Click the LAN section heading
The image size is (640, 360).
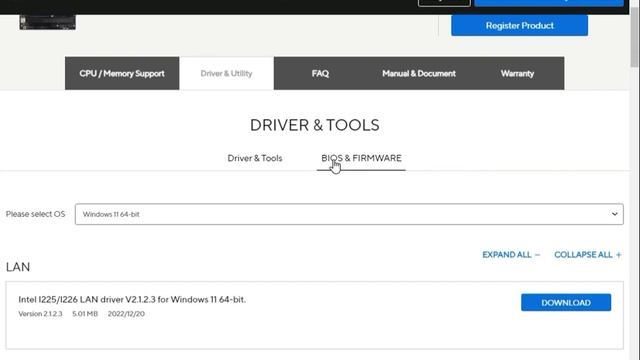tap(18, 267)
